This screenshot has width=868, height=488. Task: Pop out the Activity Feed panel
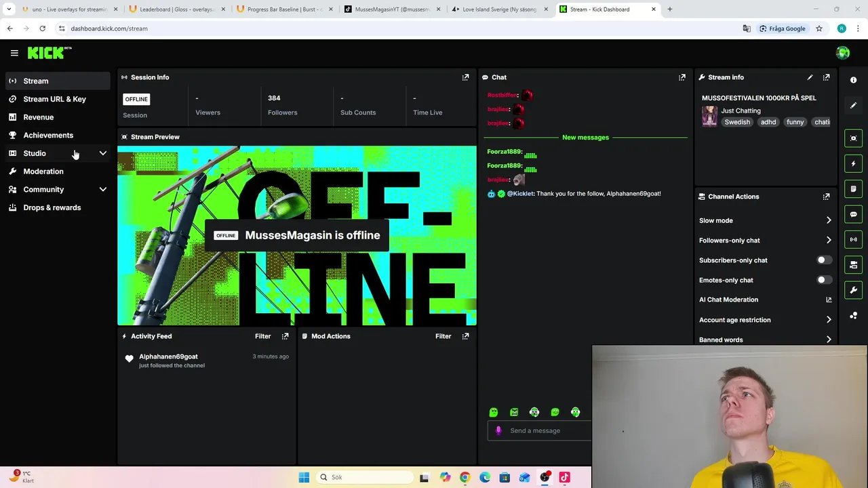[x=285, y=336]
